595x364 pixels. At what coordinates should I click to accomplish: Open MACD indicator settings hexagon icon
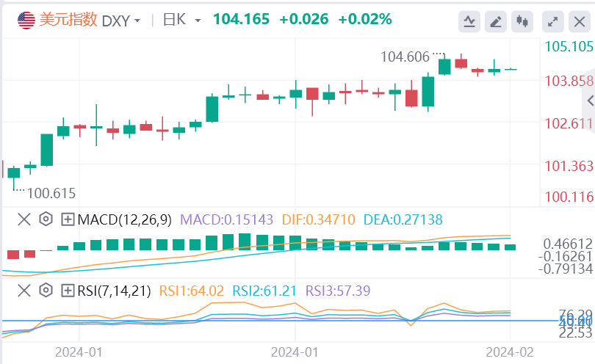point(46,219)
